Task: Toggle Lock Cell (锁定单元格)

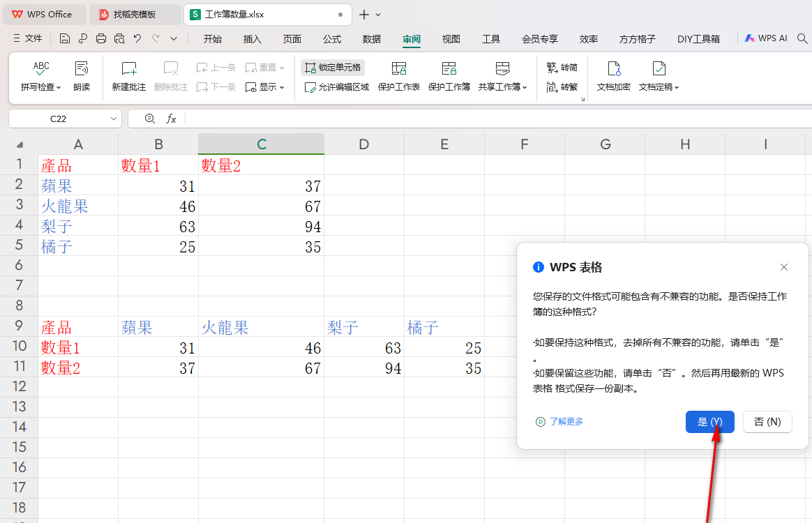Action: click(333, 68)
